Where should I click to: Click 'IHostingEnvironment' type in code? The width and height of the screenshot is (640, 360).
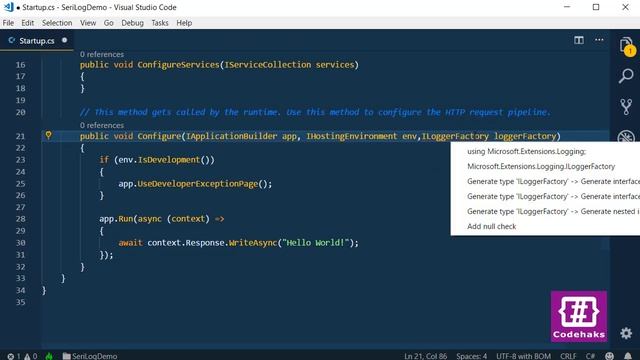pos(351,136)
